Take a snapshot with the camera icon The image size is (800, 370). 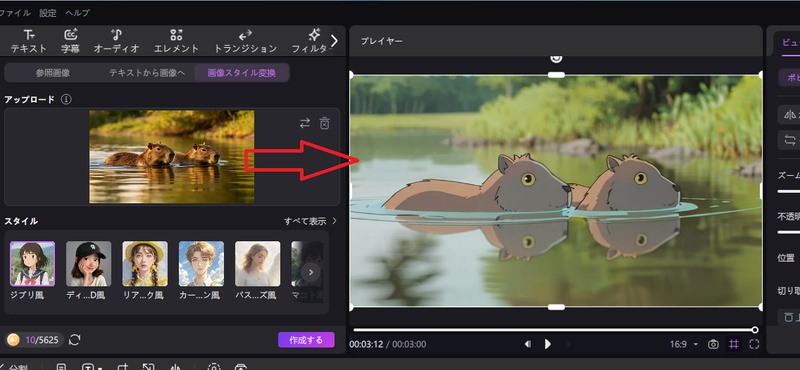(713, 344)
